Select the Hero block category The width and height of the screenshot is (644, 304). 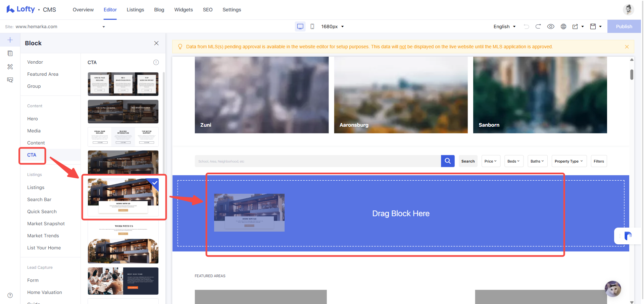(33, 119)
